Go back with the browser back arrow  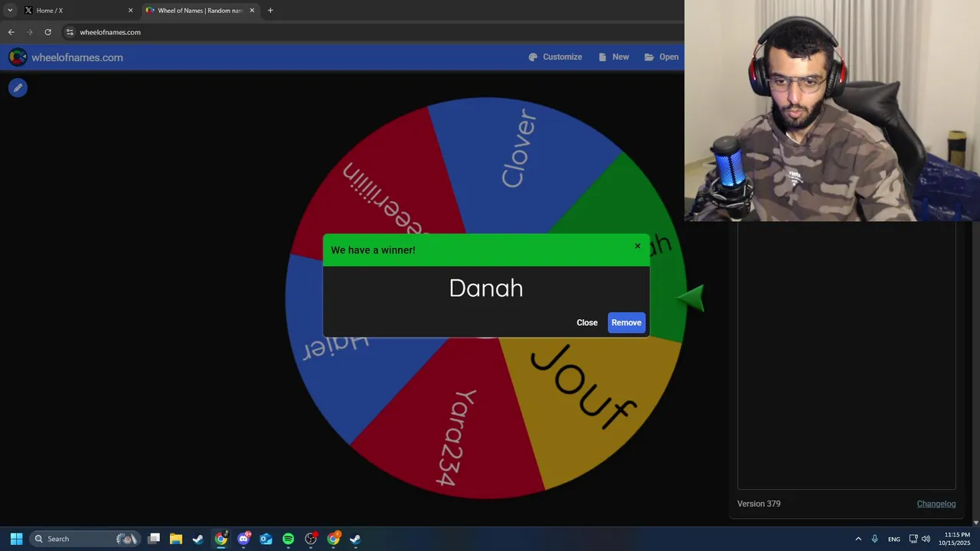11,32
